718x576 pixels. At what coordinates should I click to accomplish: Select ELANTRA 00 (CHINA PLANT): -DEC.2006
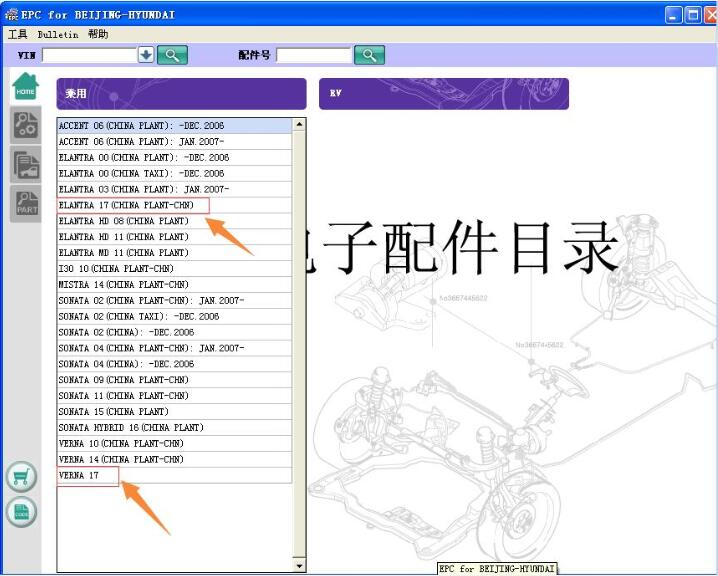[174, 158]
